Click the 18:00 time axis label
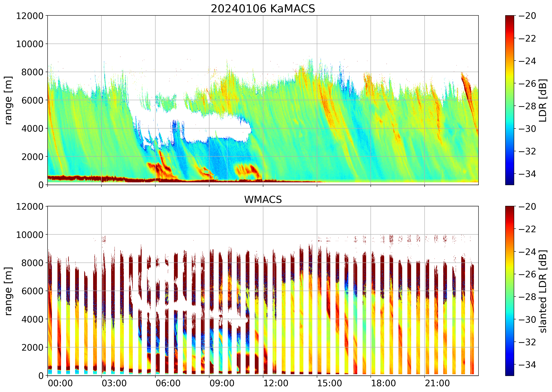 pos(383,383)
